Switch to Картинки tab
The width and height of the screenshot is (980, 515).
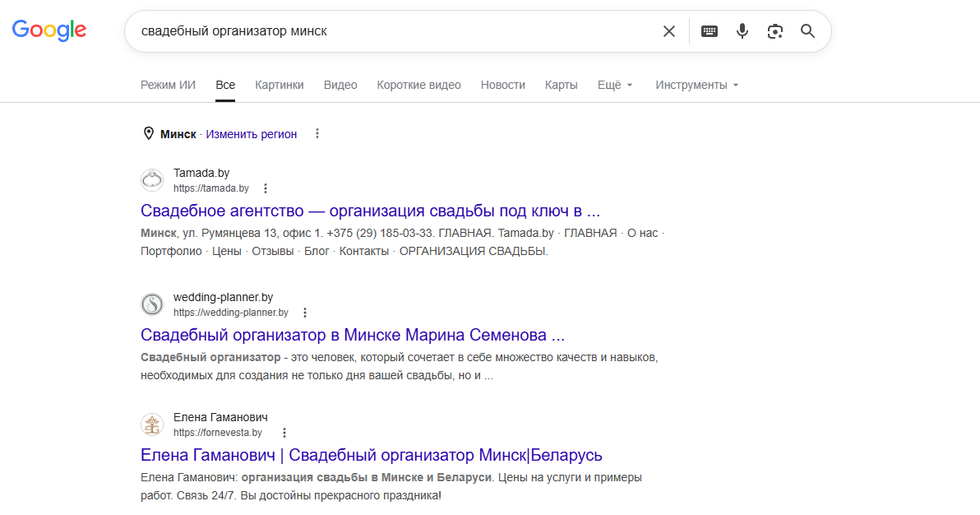point(280,85)
